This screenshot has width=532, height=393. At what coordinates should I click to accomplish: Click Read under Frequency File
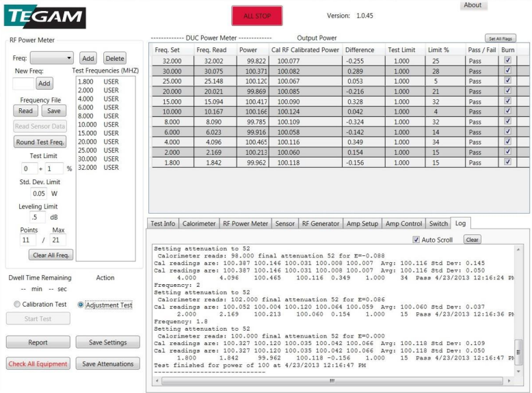pos(25,111)
